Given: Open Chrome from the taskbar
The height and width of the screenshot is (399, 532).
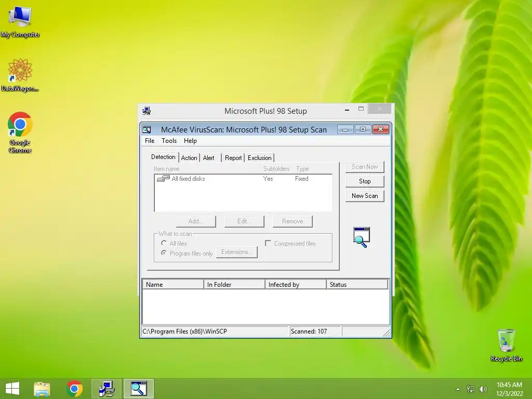Looking at the screenshot, I should pos(74,389).
